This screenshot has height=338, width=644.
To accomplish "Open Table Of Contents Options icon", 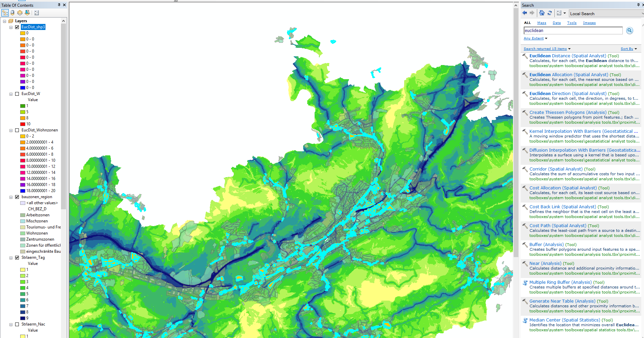I will pyautogui.click(x=37, y=13).
